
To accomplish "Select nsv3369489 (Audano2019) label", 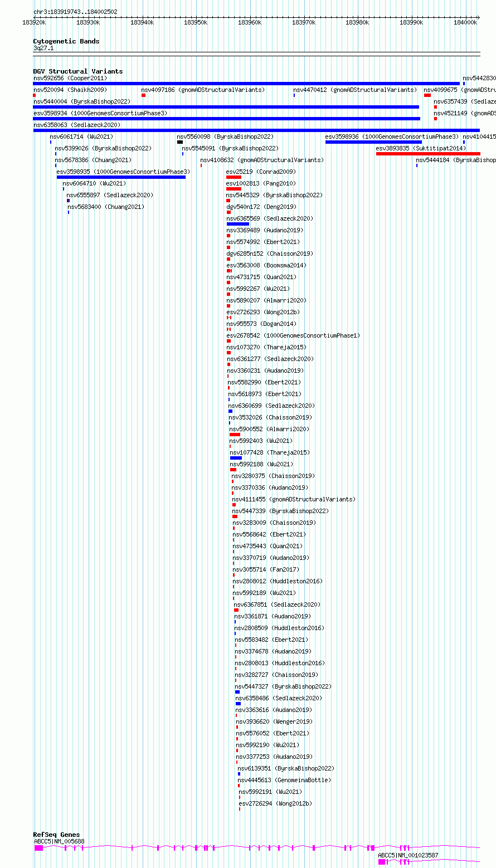I will point(265,230).
